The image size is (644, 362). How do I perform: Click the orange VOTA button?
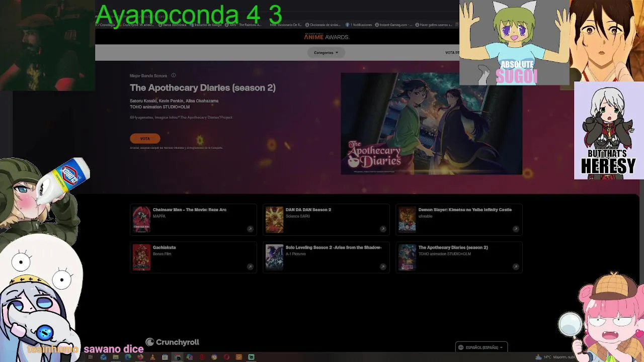[x=145, y=138]
